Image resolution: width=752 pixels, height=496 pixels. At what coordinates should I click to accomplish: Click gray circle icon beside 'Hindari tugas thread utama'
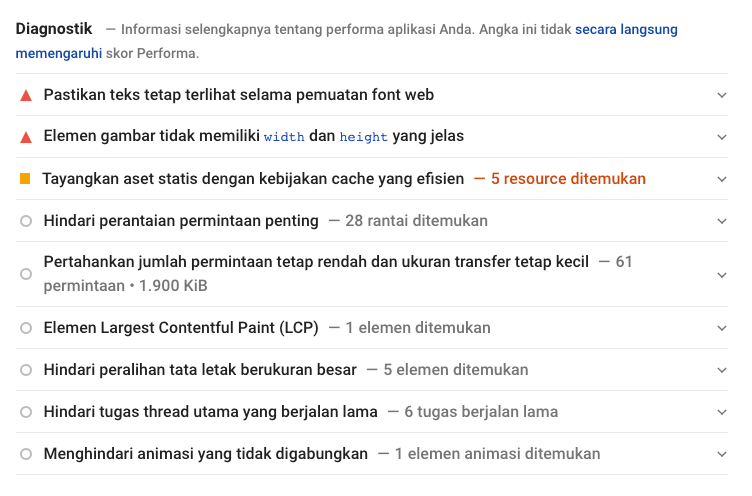point(26,412)
